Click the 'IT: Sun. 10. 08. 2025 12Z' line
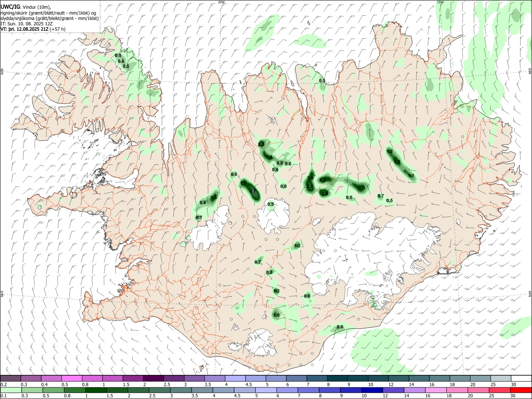 (27, 24)
